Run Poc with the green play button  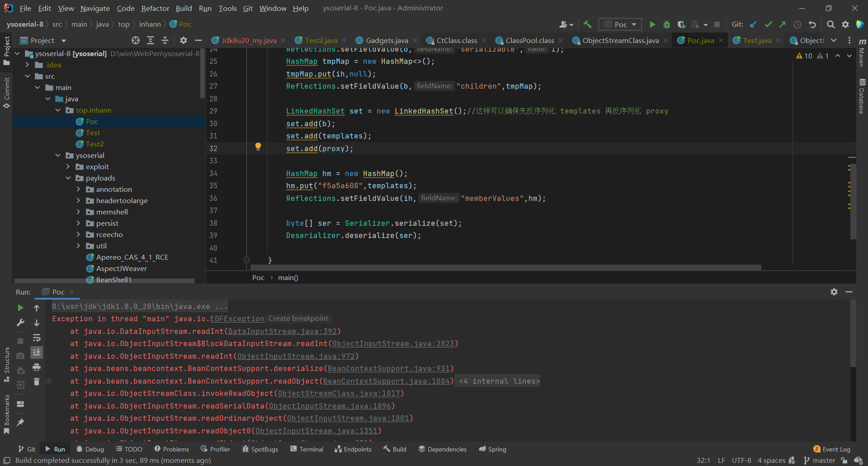(652, 24)
